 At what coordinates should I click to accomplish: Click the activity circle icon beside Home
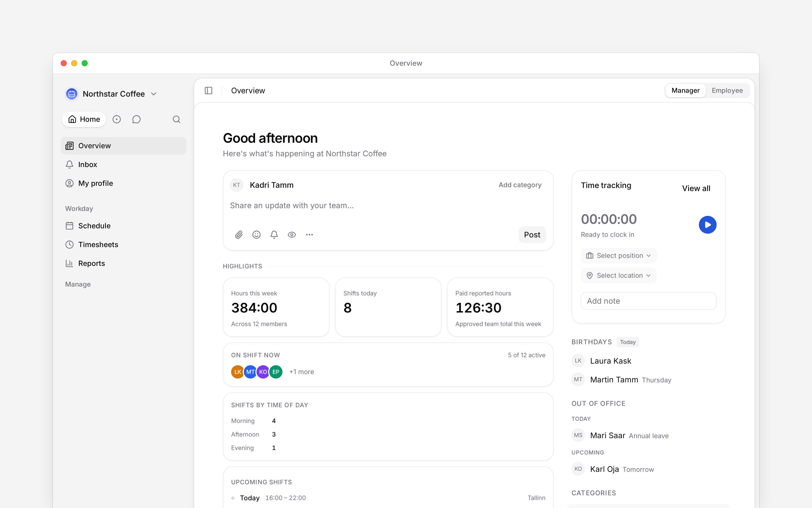point(116,119)
